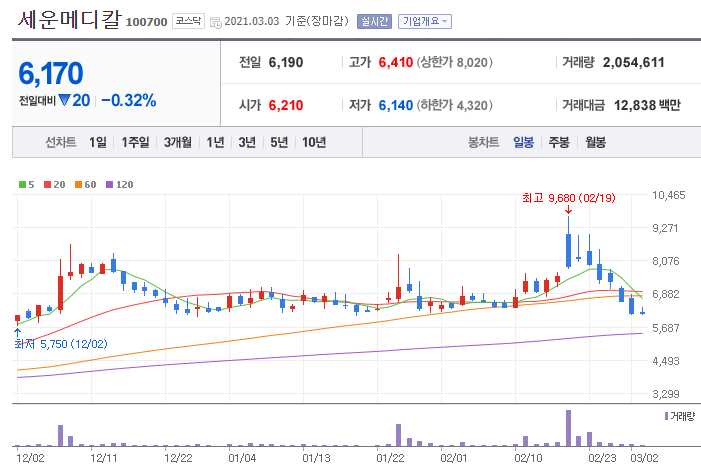Image resolution: width=701 pixels, height=470 pixels.
Task: Click the 선차트 line chart label
Action: 61,142
